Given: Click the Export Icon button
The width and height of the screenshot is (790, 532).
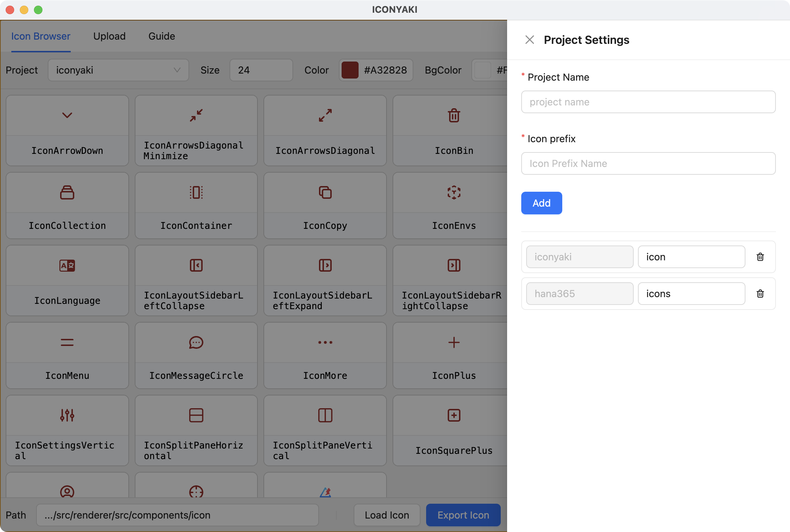Looking at the screenshot, I should point(463,515).
